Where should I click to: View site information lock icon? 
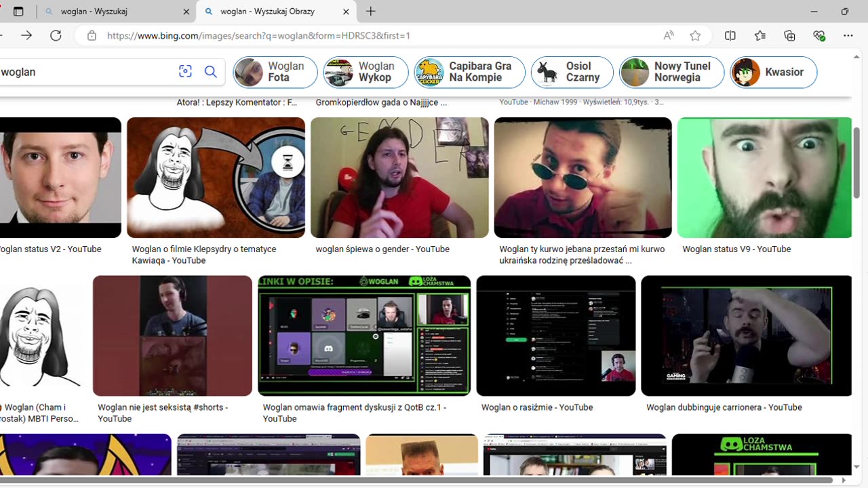(92, 35)
